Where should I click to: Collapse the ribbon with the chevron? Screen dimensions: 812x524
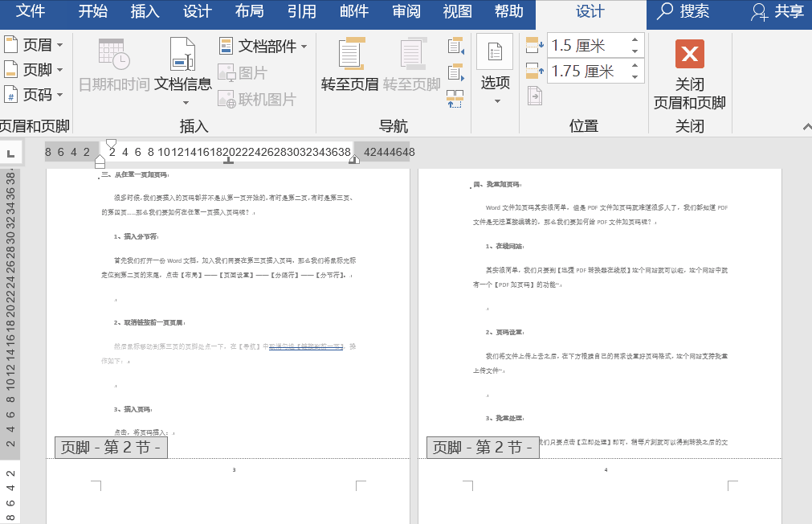[x=807, y=126]
